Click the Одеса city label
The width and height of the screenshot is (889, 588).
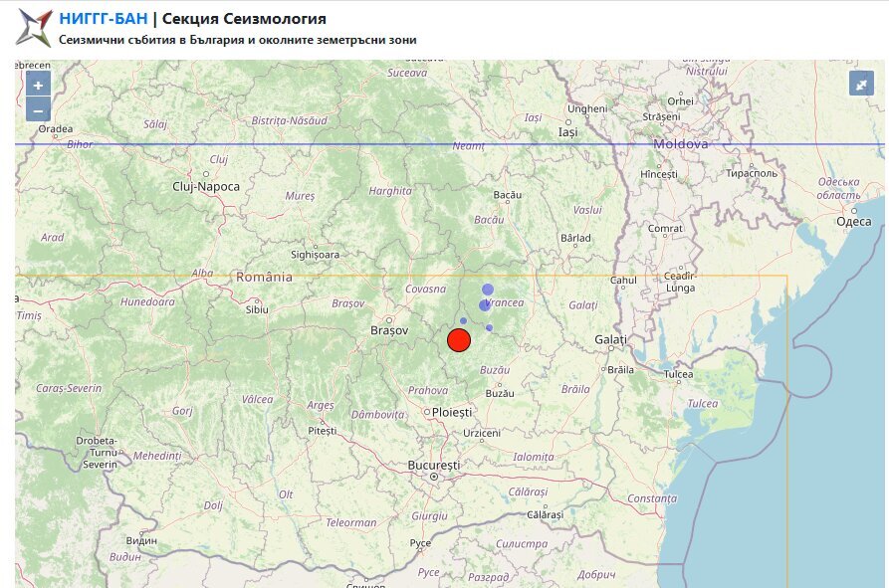click(x=854, y=222)
